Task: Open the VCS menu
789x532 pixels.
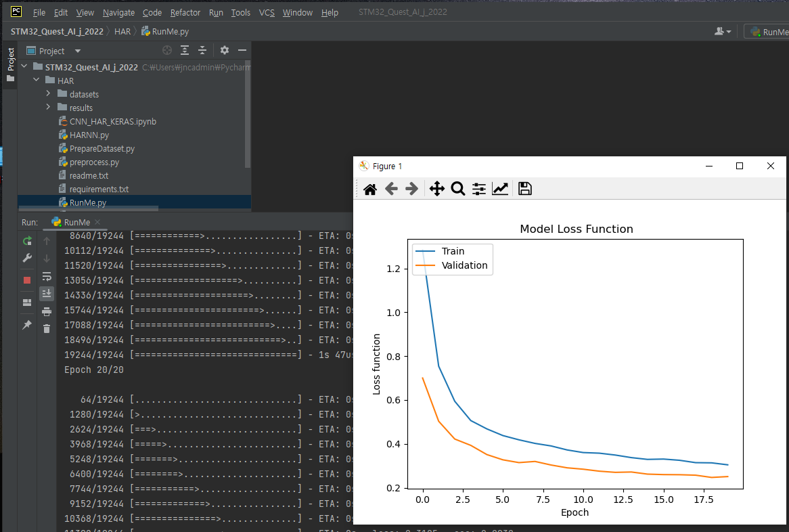Action: pos(267,13)
